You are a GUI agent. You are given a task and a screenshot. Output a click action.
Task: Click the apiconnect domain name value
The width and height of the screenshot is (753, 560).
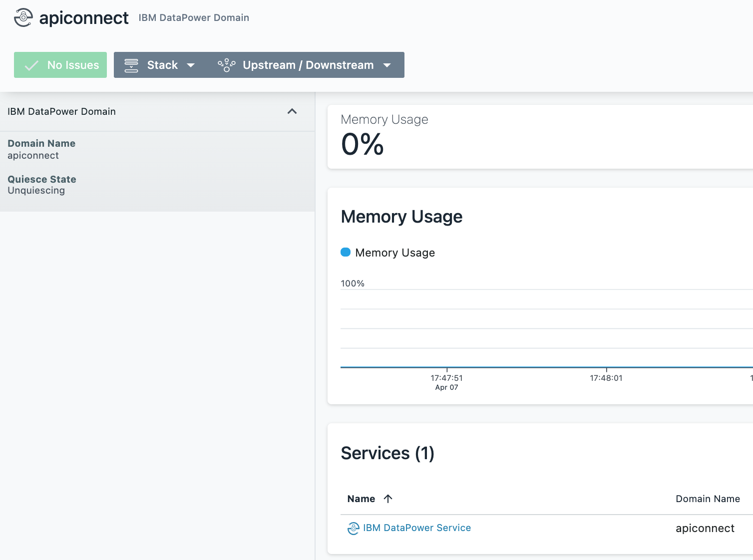(33, 155)
